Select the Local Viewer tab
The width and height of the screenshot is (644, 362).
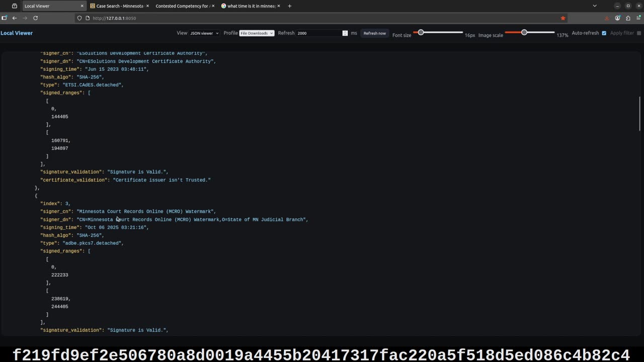(54, 6)
